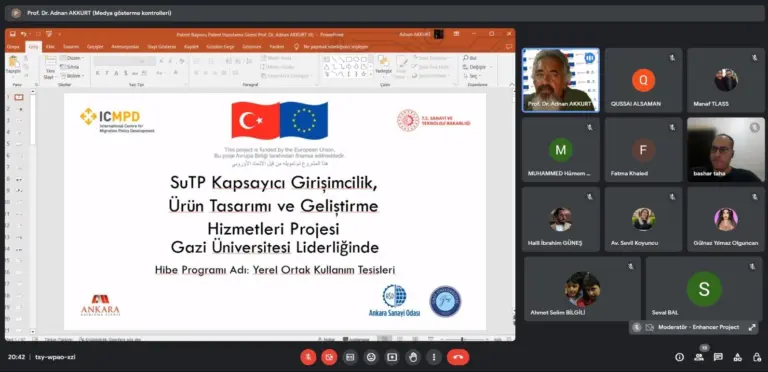The height and width of the screenshot is (372, 768).
Task: Click the Save icon in PowerPoint title bar
Action: [12, 34]
